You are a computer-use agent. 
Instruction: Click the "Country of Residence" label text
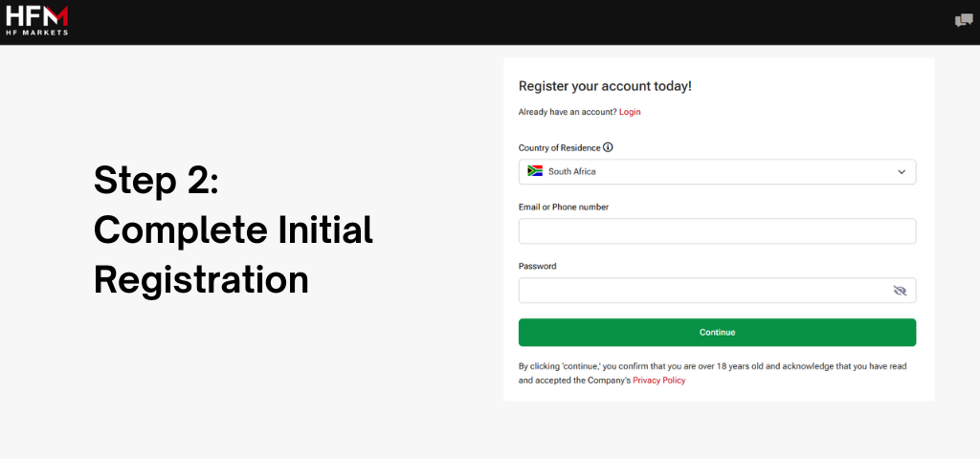click(559, 148)
